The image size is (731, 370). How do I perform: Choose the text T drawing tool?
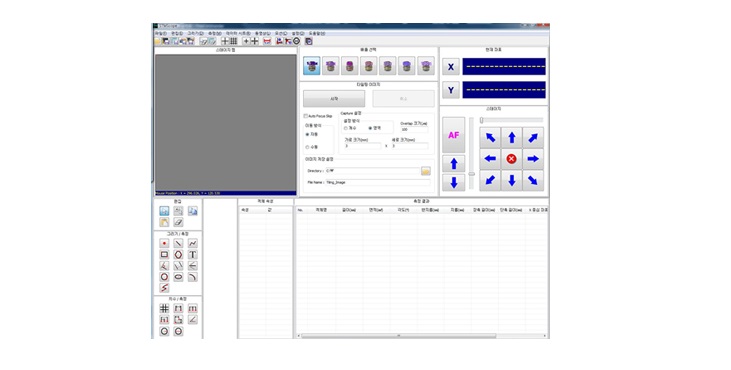tap(193, 254)
